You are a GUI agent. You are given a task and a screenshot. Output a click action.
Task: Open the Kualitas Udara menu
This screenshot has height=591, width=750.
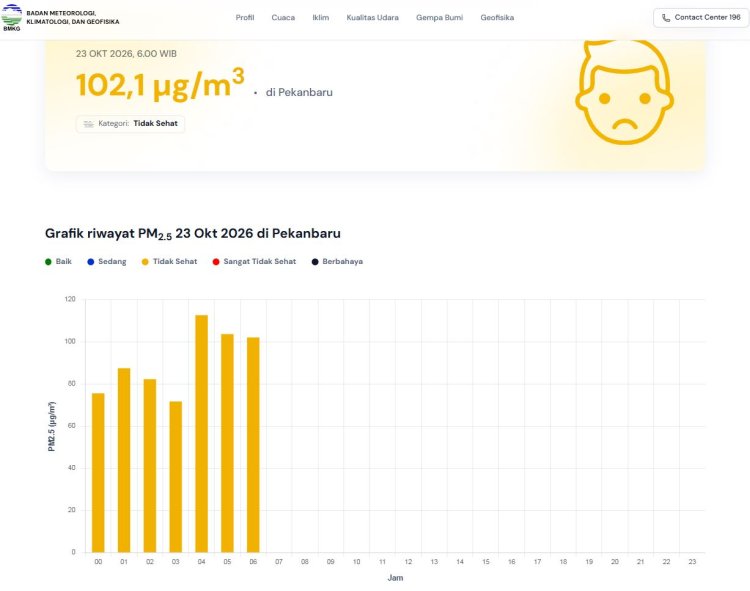coord(373,18)
